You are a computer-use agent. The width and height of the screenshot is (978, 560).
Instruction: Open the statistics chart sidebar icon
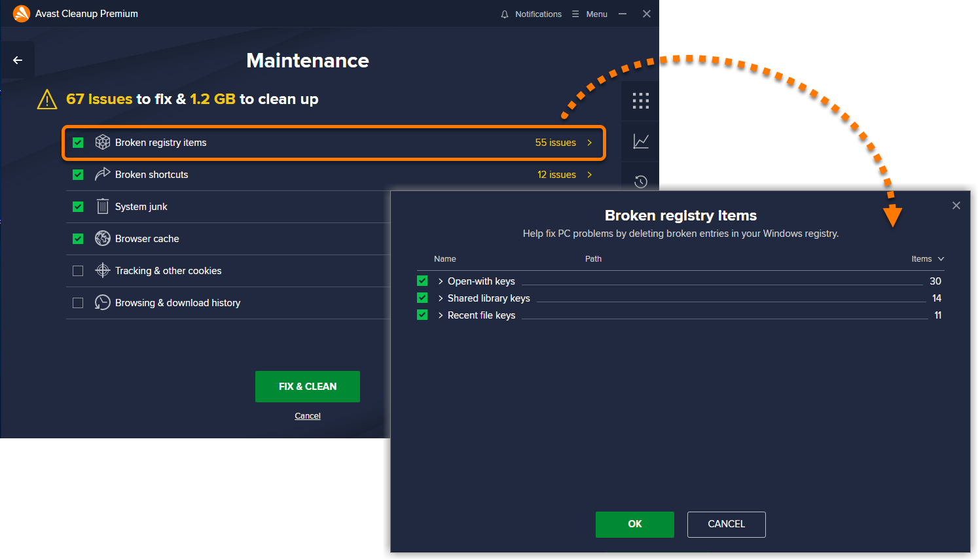[x=641, y=141]
